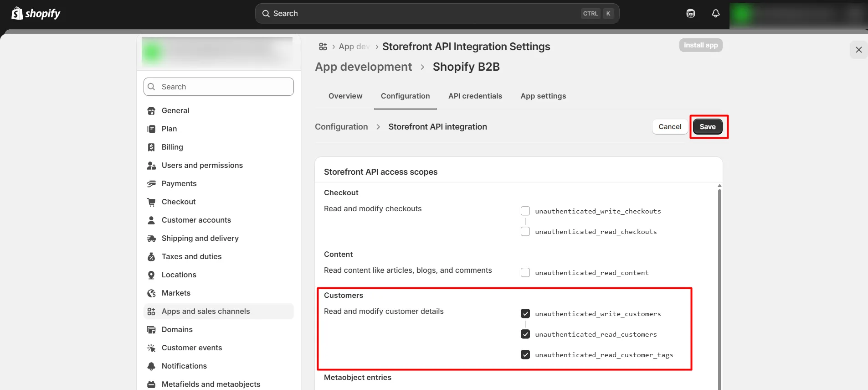Open the App settings tab
This screenshot has width=868, height=390.
pyautogui.click(x=543, y=96)
